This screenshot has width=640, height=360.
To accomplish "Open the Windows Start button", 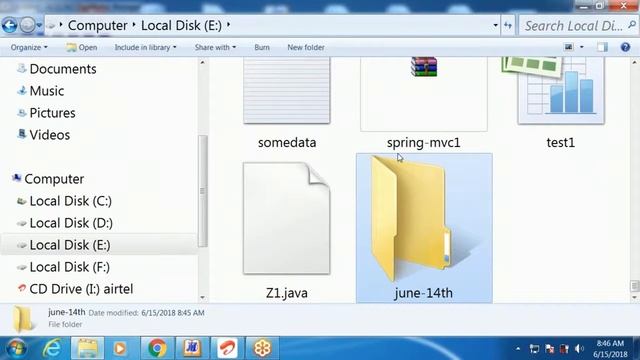I will 16,348.
